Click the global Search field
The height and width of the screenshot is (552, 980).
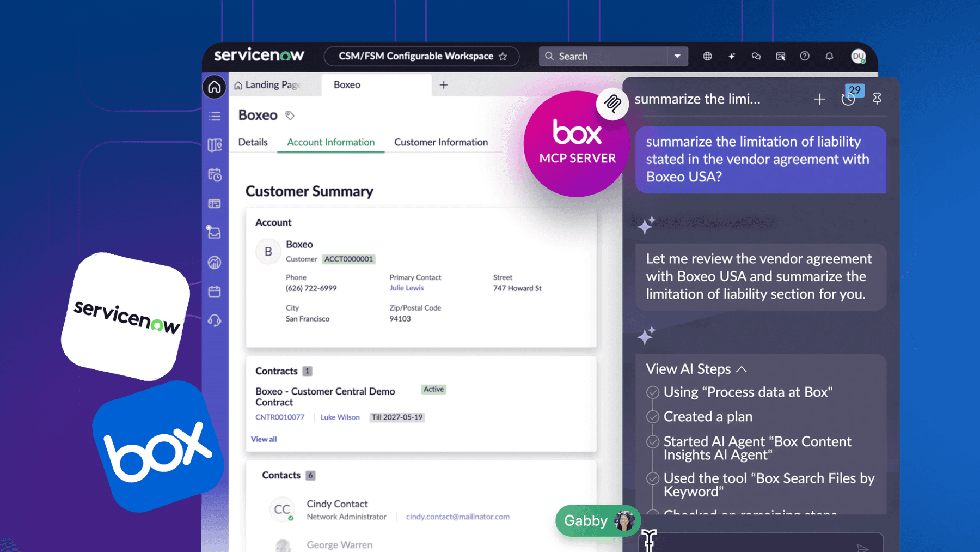coord(603,56)
